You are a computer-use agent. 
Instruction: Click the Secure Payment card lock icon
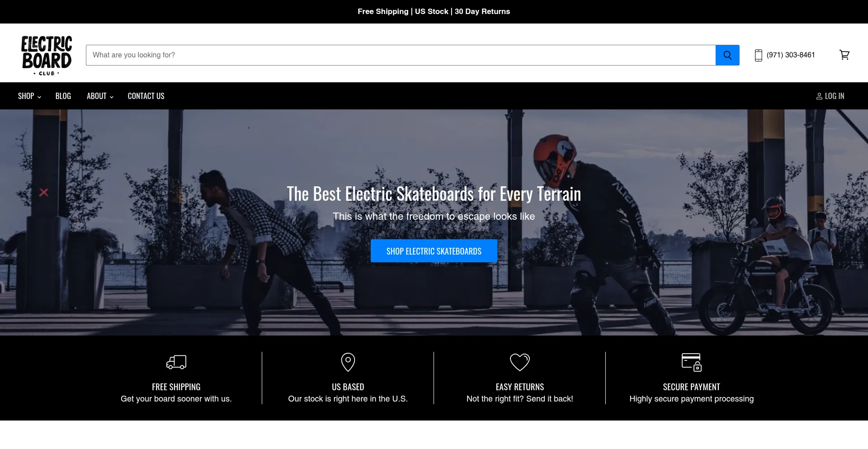click(x=692, y=362)
